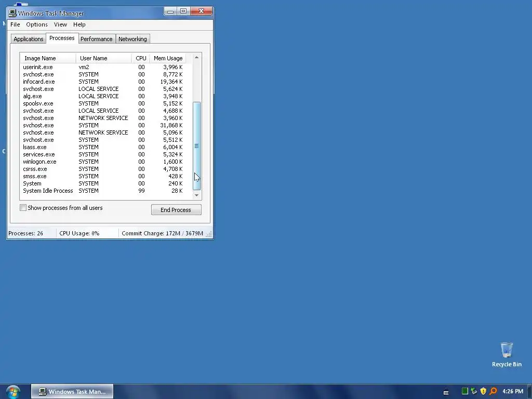Click the yellow security shield tray icon
This screenshot has height=399, width=532.
pyautogui.click(x=484, y=391)
